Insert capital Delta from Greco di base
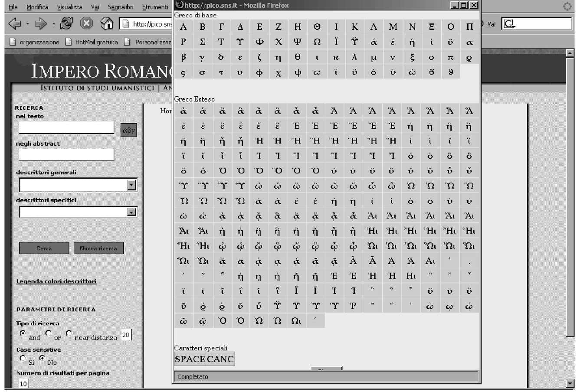Screen dimensions: 577x392 tap(240, 27)
